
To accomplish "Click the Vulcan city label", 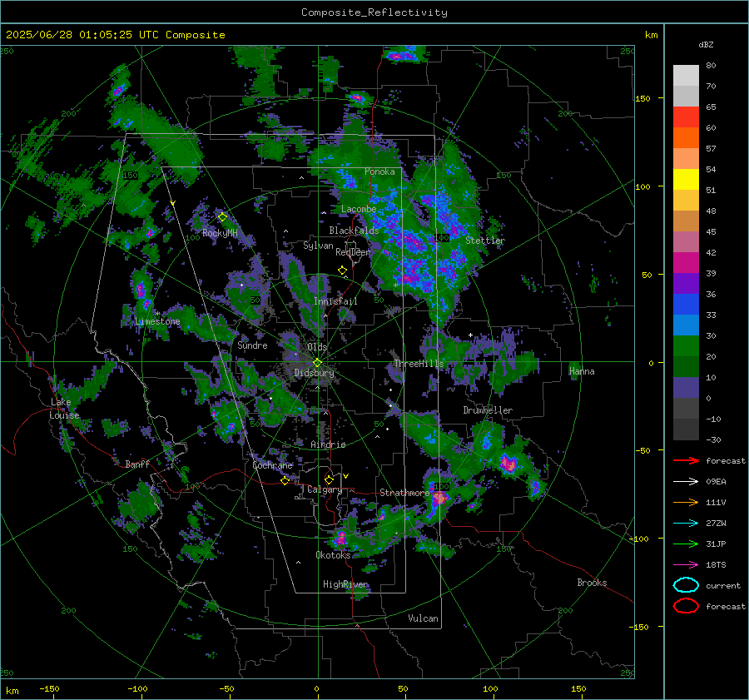I will click(423, 618).
